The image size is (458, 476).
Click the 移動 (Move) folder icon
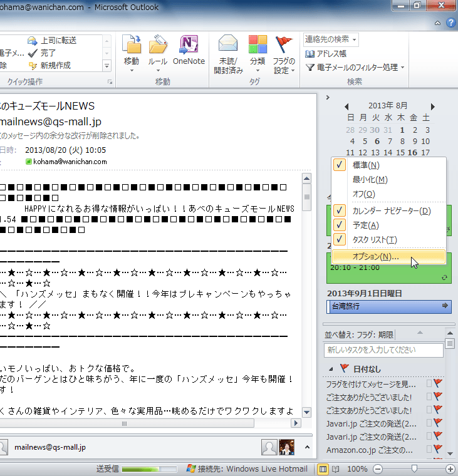[x=132, y=44]
